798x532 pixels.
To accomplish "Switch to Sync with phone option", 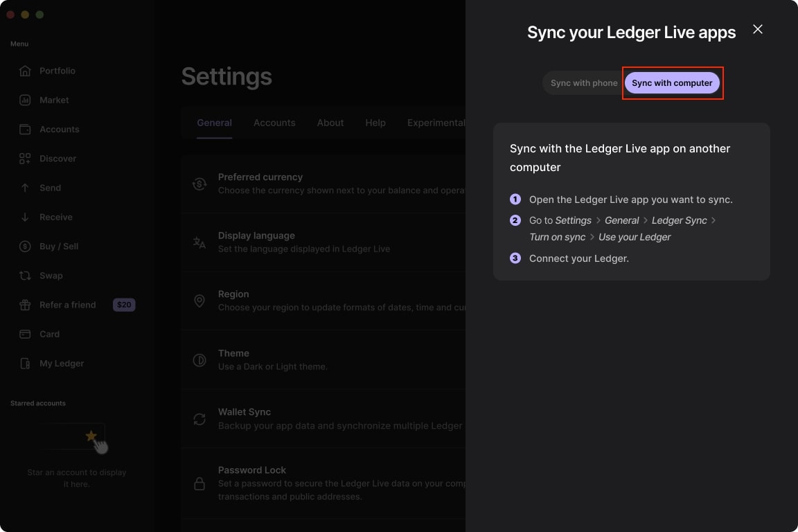I will click(583, 83).
